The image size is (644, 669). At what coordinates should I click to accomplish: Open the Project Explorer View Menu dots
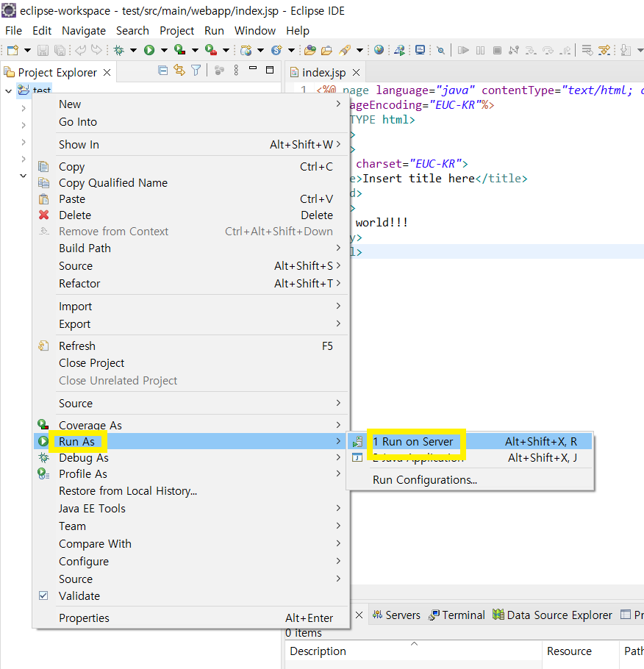tap(236, 71)
